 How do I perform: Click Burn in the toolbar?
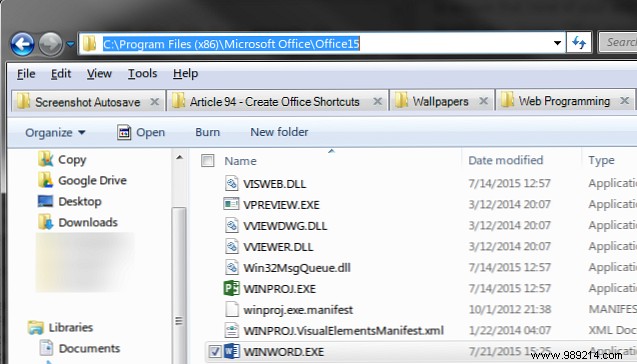[208, 132]
